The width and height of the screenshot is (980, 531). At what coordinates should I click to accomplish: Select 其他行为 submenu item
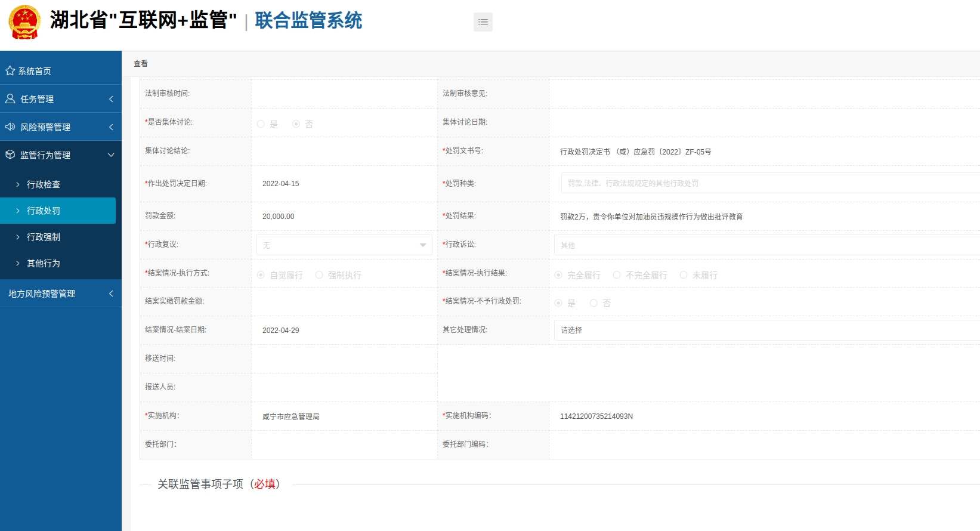pos(58,263)
